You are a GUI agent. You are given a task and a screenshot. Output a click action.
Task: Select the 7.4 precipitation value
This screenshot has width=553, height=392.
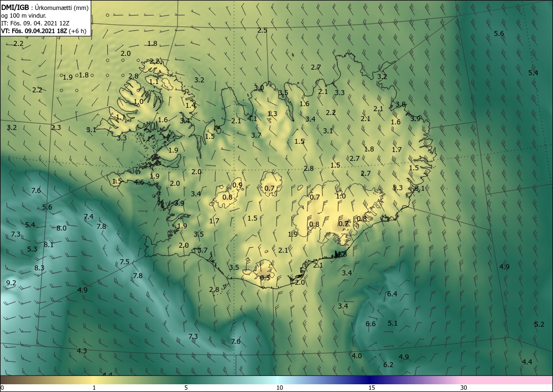[88, 216]
